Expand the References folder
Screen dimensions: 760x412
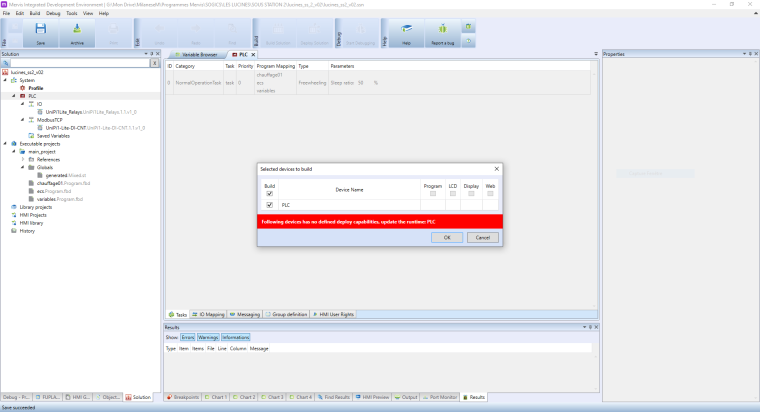pyautogui.click(x=22, y=159)
